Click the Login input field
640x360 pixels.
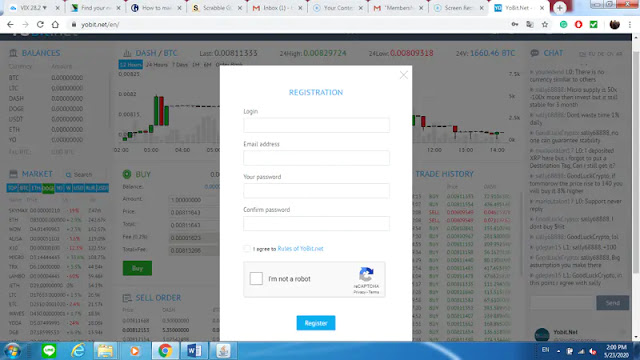pyautogui.click(x=316, y=125)
